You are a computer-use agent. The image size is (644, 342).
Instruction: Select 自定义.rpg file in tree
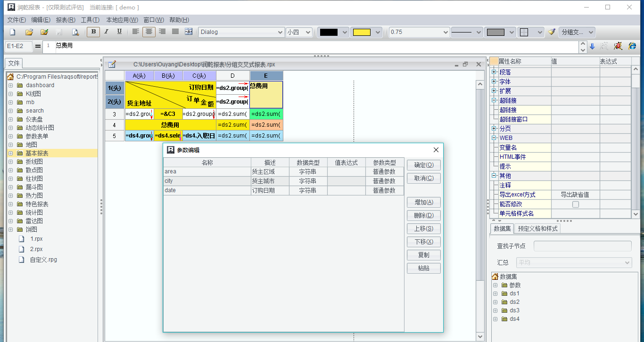tap(43, 260)
